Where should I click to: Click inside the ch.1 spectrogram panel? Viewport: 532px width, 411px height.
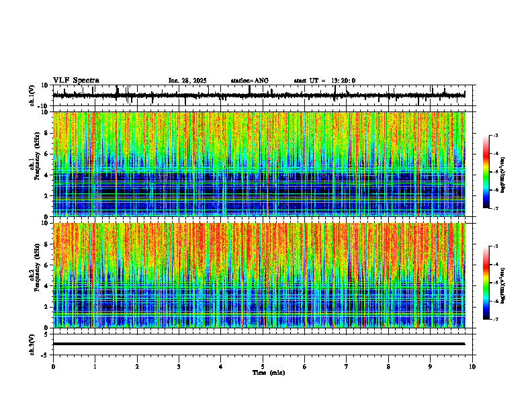(259, 164)
